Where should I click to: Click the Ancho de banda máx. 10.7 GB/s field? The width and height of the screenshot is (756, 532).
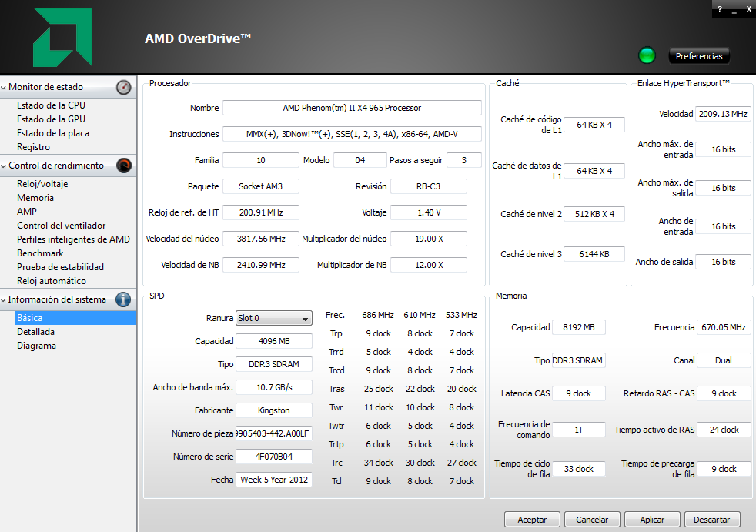pos(274,387)
